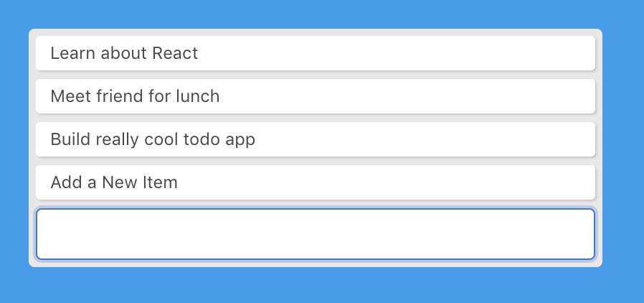Select the 'Add a New Item' todo

(x=316, y=182)
